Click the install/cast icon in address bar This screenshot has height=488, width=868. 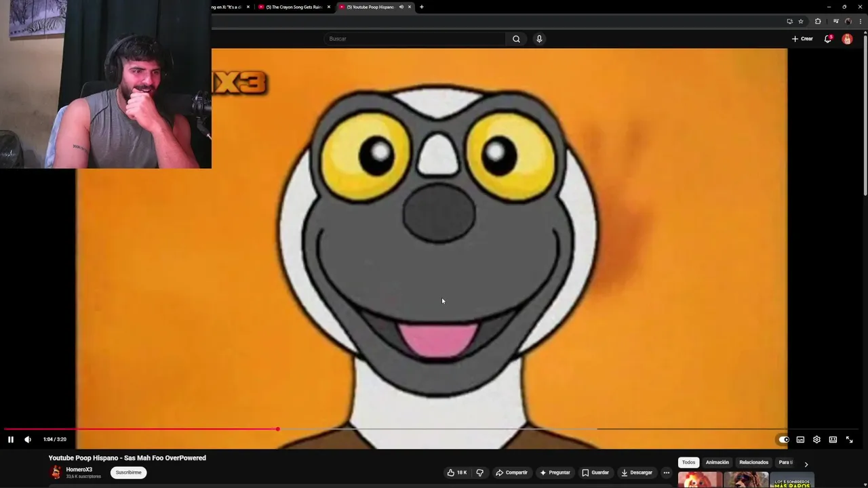tap(789, 21)
